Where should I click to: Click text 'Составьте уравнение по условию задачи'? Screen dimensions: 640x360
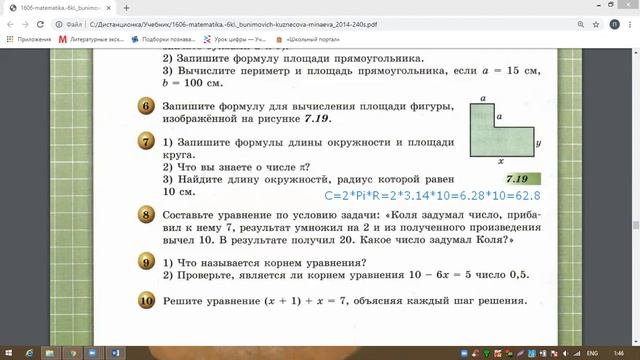coord(271,215)
